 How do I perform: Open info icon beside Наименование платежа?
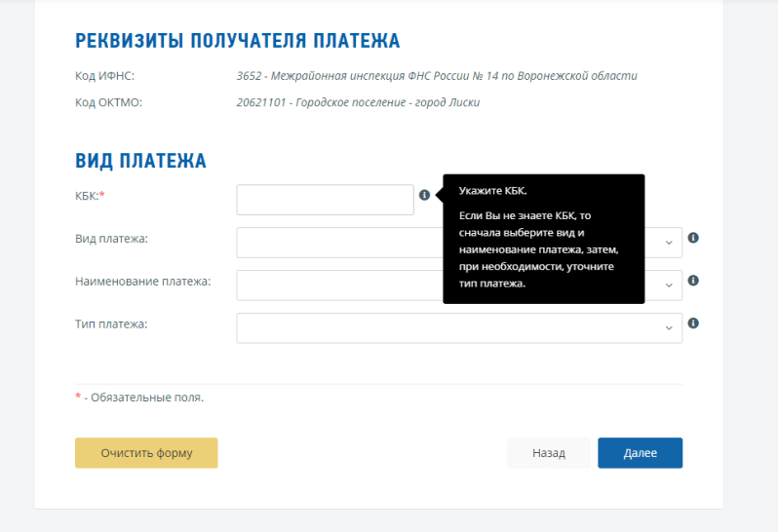tap(693, 281)
